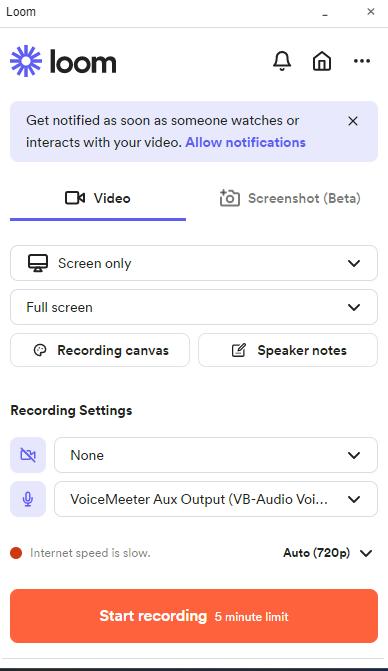This screenshot has width=388, height=671.
Task: Toggle the camera off icon
Action: point(28,455)
